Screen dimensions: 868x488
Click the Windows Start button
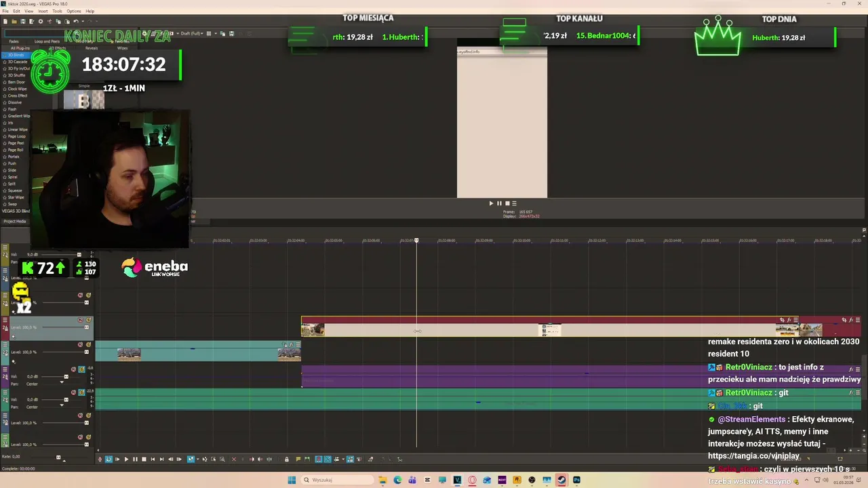(292, 480)
